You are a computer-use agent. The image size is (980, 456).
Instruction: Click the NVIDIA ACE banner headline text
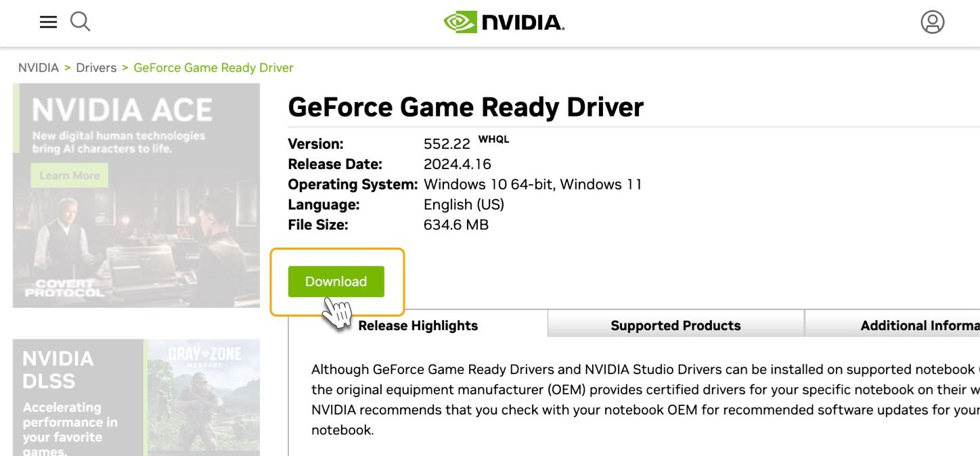(x=122, y=110)
